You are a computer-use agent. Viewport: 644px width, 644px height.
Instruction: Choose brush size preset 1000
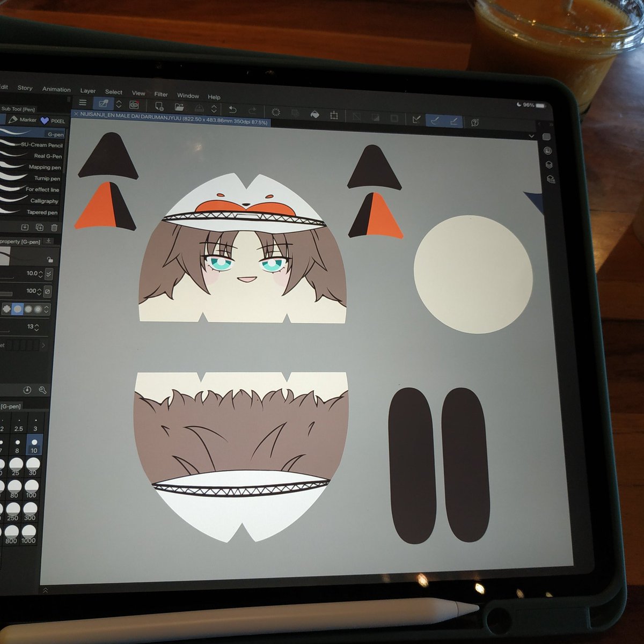[28, 533]
